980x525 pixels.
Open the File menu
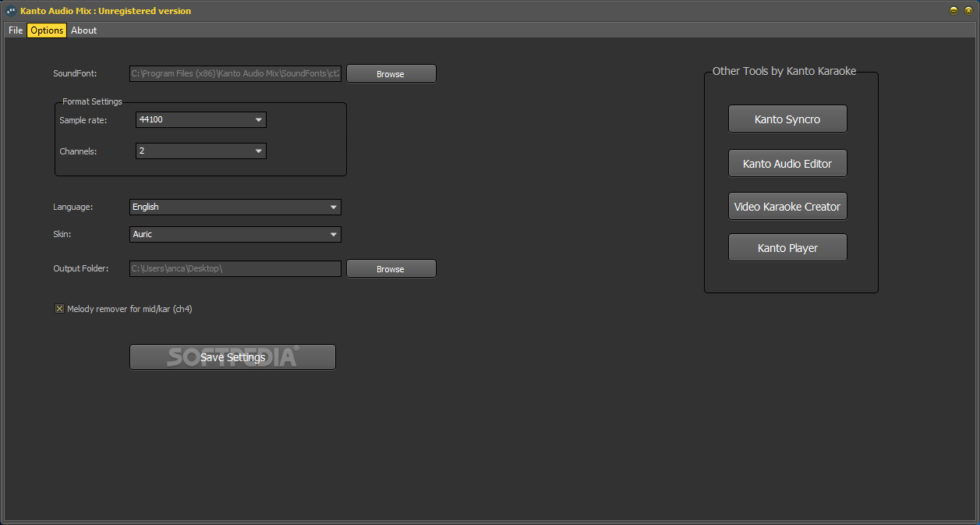coord(16,30)
